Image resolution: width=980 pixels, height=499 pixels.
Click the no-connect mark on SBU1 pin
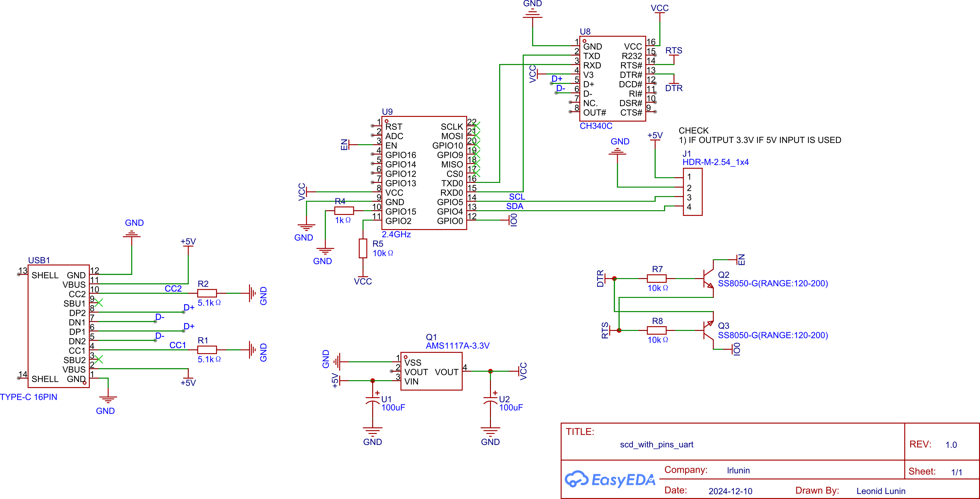[99, 303]
